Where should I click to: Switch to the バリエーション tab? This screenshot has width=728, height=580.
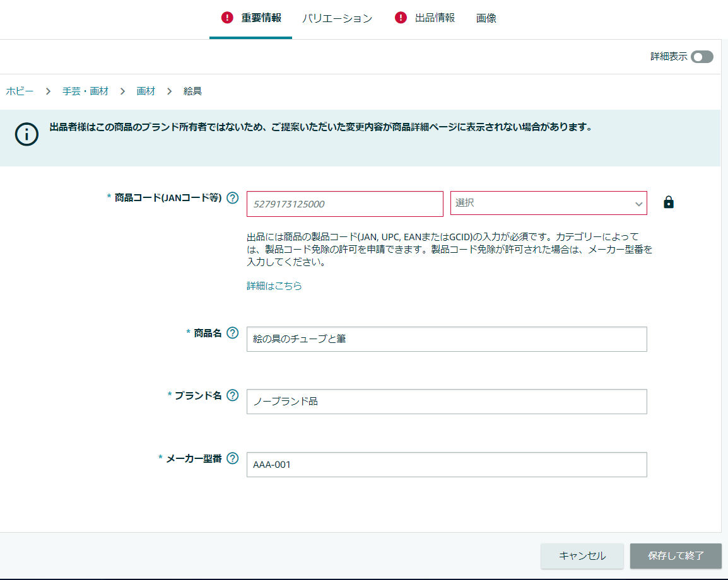click(338, 18)
